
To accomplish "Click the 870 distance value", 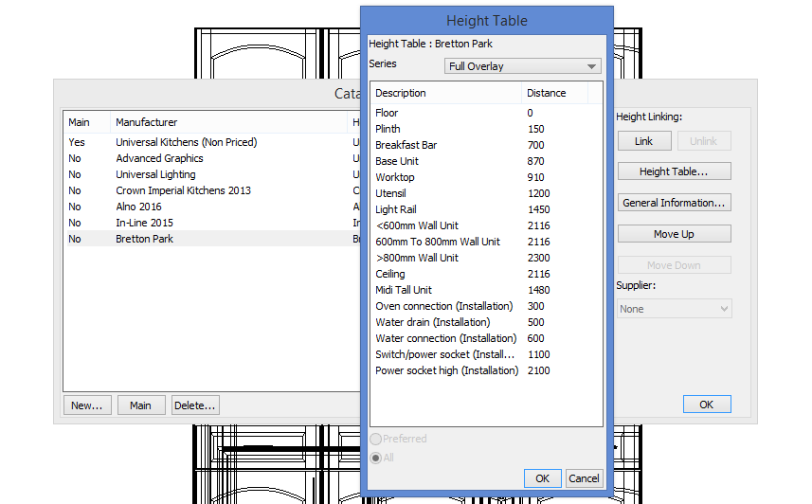I will (x=536, y=161).
